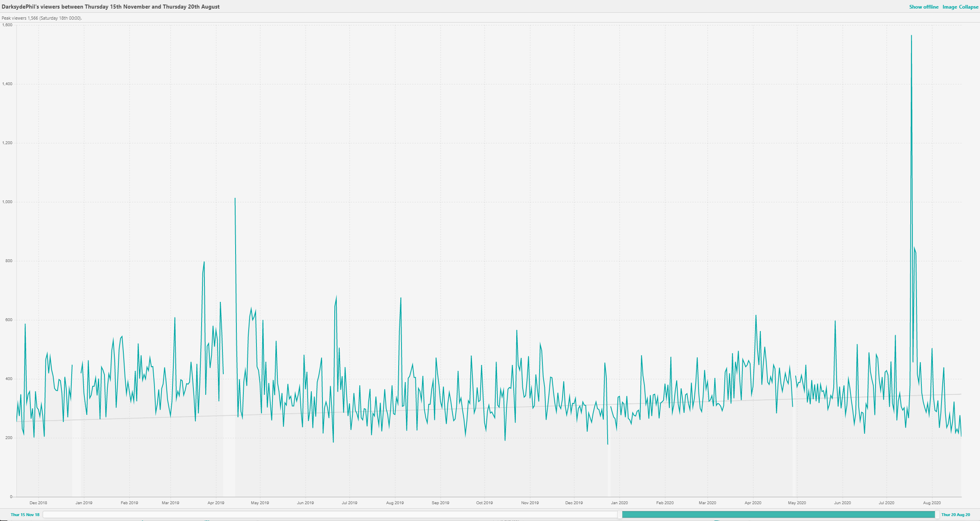Click the Apr 2019 x-axis label
Screen dimensions: 980x521
(216, 503)
